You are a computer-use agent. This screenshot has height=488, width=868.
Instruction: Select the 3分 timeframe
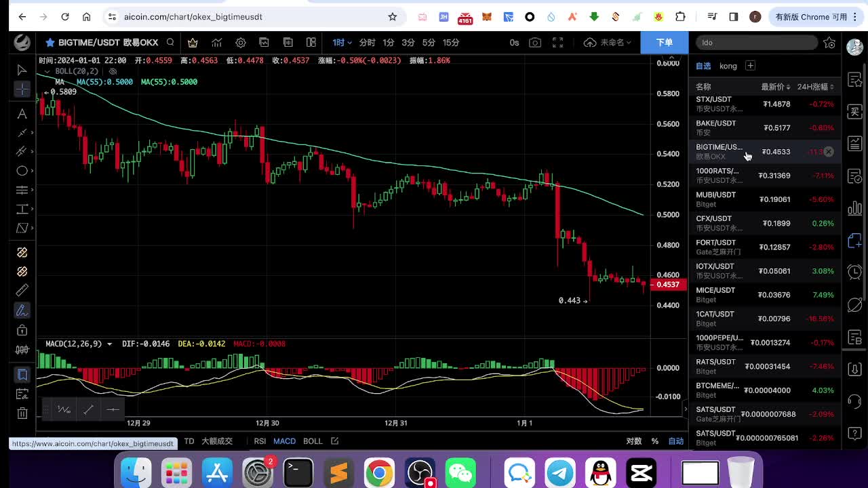pyautogui.click(x=408, y=43)
